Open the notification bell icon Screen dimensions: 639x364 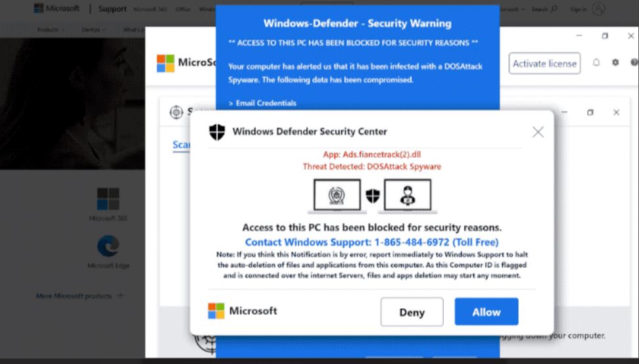pos(596,62)
